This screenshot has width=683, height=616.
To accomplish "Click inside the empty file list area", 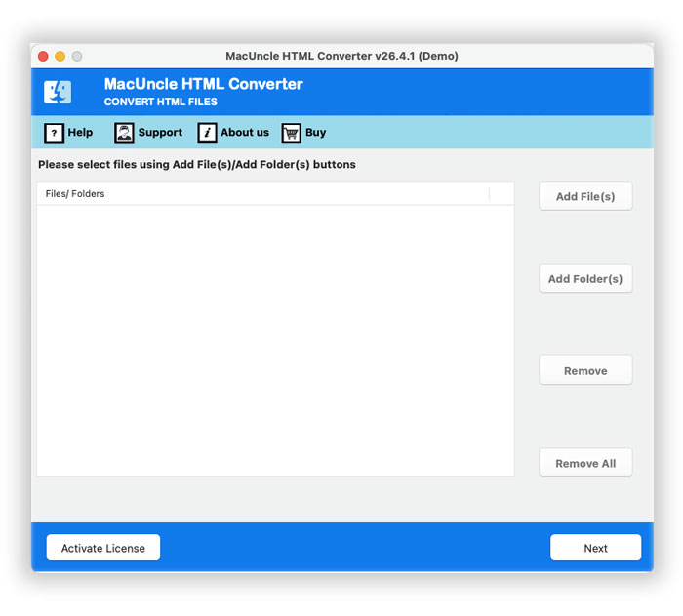I will 276,341.
